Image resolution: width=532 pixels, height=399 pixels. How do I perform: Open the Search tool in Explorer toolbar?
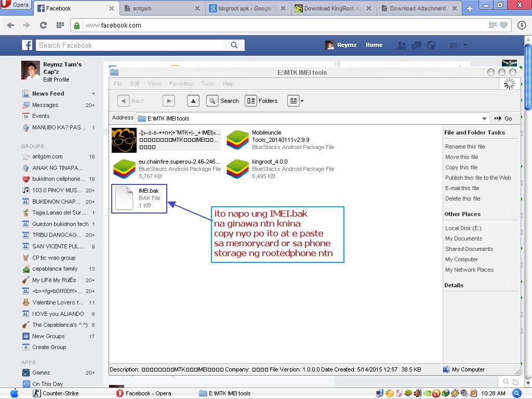(223, 101)
